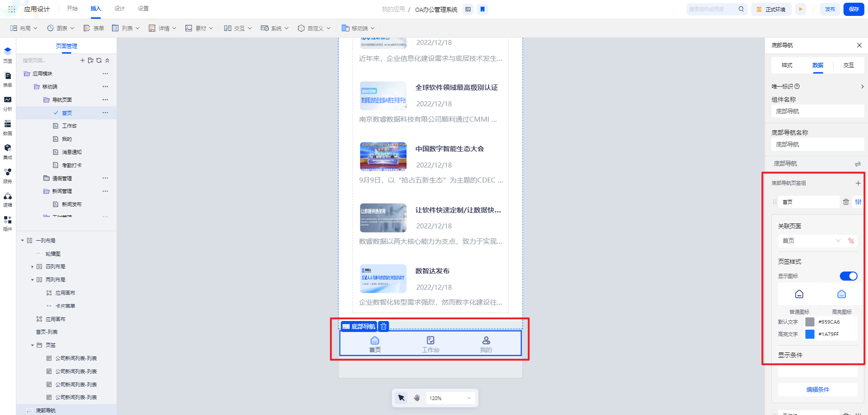The width and height of the screenshot is (868, 415).
Task: Collapse all page tree nodes
Action: point(107,60)
